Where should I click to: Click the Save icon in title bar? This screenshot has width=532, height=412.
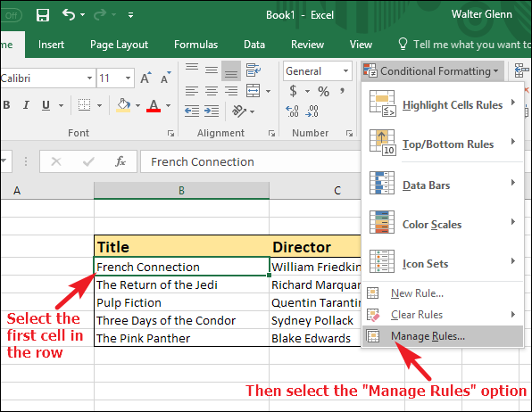(x=43, y=15)
